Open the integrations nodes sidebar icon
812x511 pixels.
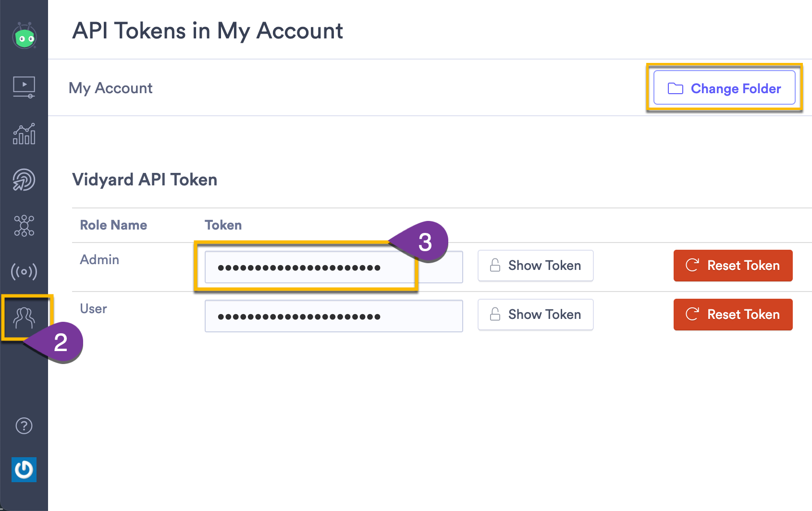tap(24, 225)
